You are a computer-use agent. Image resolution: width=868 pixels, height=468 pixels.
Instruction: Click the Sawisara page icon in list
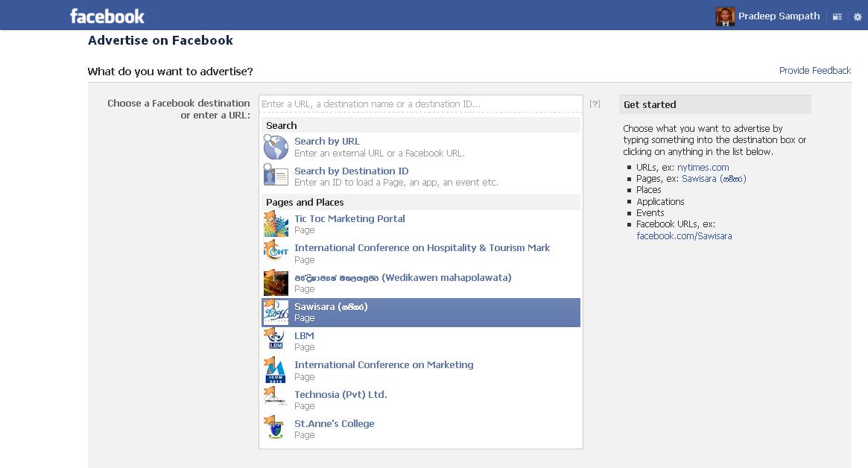[x=276, y=312]
